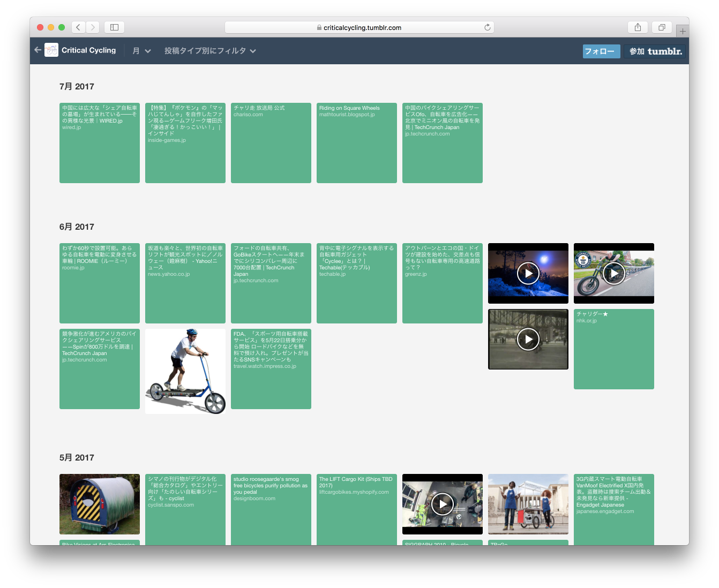Image resolution: width=719 pixels, height=588 pixels.
Task: Click the criticalcycling.tumblr.com address bar
Action: point(359,27)
